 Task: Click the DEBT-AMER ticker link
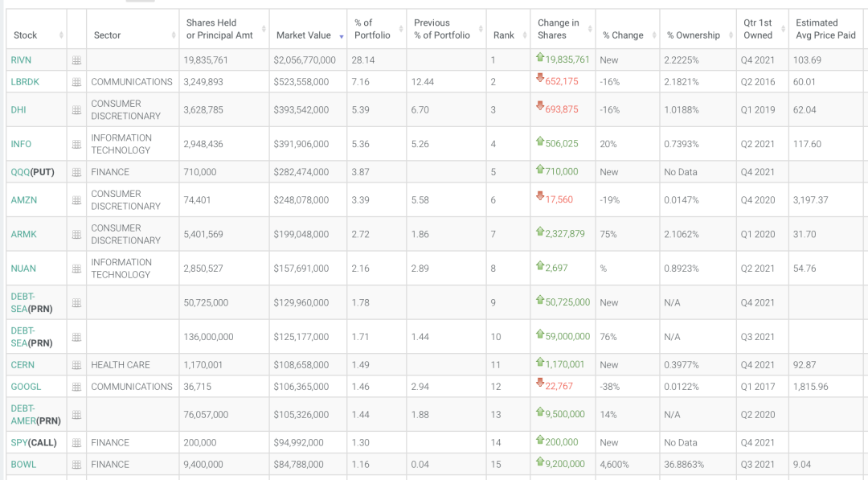[x=23, y=415]
